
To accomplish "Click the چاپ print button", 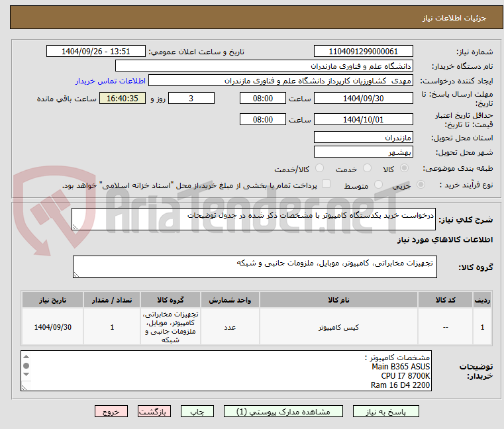I will pos(197,411).
